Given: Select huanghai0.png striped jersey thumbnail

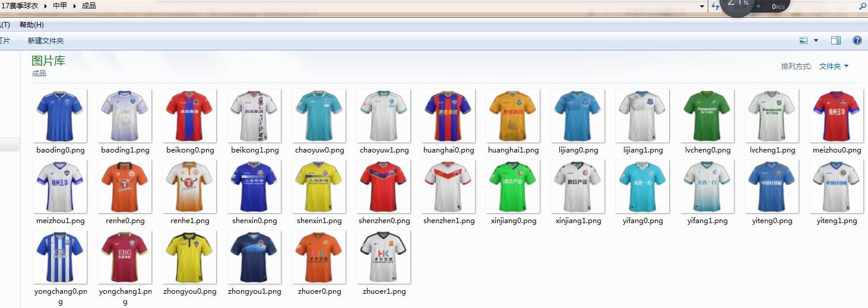Looking at the screenshot, I should (x=448, y=116).
